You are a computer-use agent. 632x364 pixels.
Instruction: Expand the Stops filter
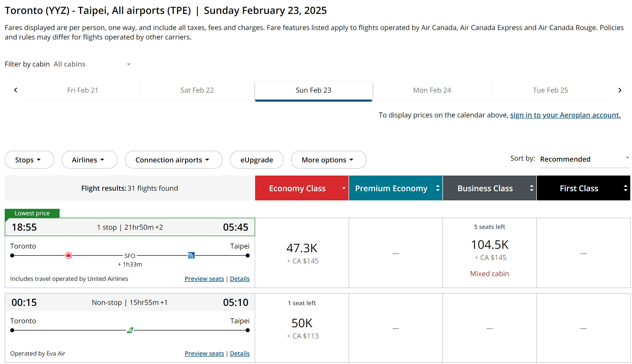29,159
